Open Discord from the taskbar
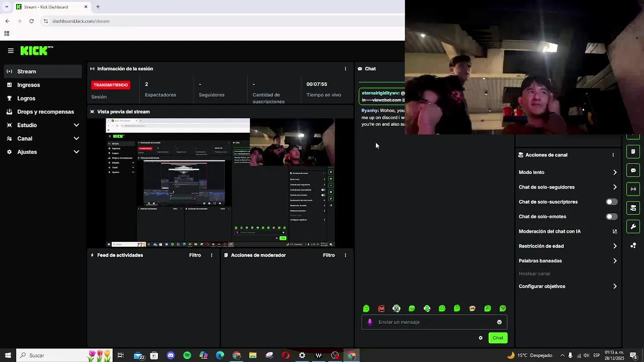This screenshot has height=362, width=644. click(171, 355)
